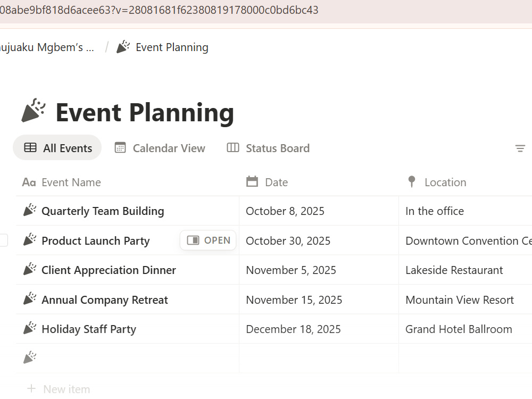The image size is (532, 399).
Task: Click the large Event Planning page icon
Action: (33, 110)
